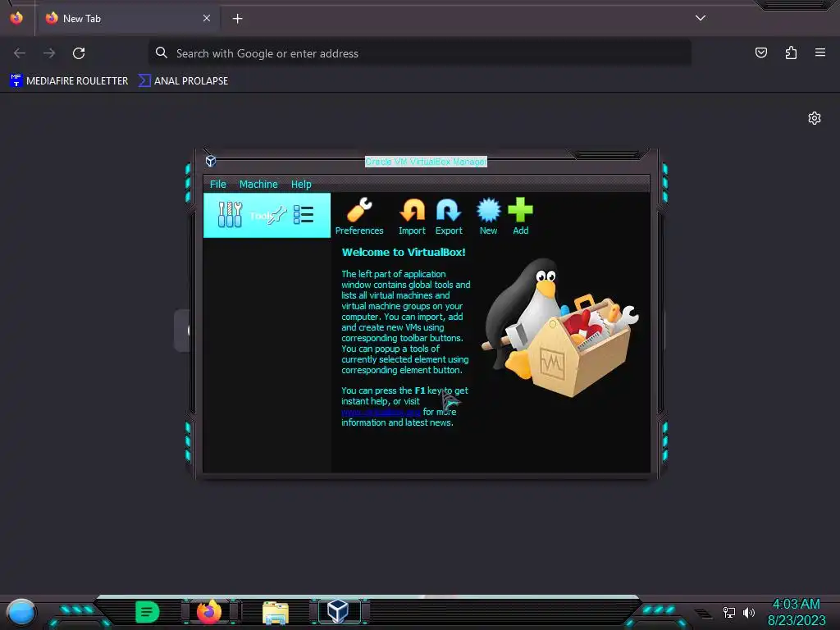Create a New virtual machine
The width and height of the screenshot is (840, 630).
pyautogui.click(x=488, y=216)
